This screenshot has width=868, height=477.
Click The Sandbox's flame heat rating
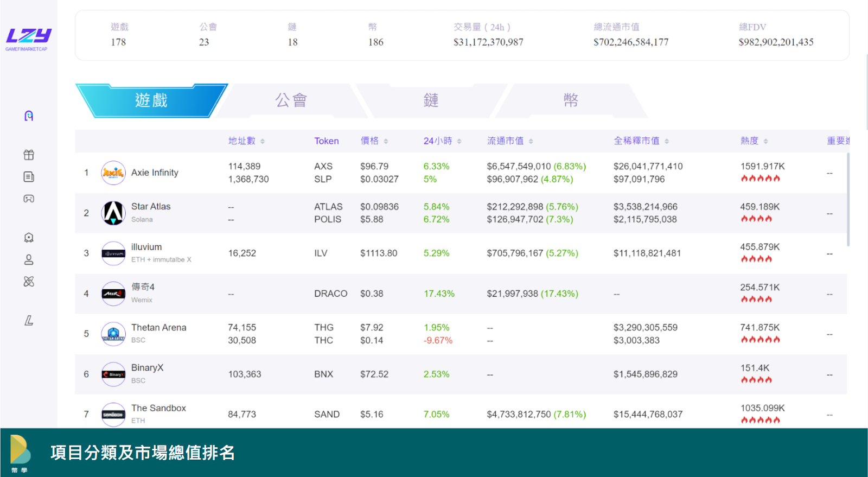click(x=761, y=420)
